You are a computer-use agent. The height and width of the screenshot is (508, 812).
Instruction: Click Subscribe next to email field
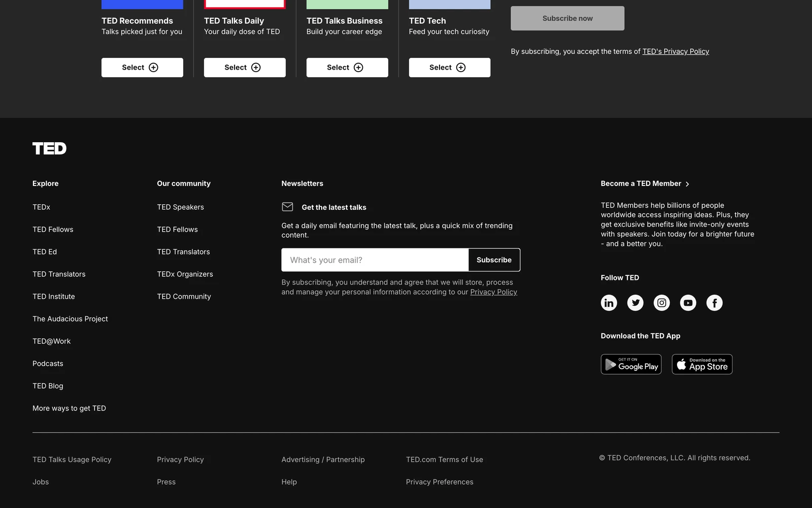pyautogui.click(x=494, y=260)
